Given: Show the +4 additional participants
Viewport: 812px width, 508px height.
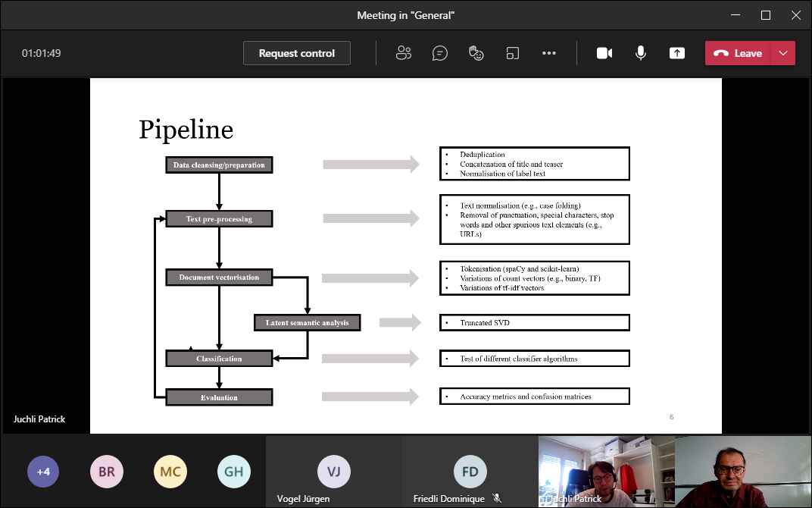Looking at the screenshot, I should pos(43,472).
